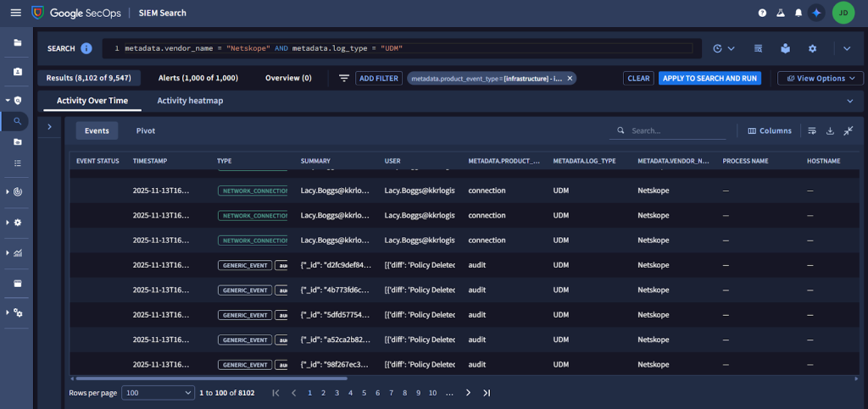Jump to last results page
The width and height of the screenshot is (868, 409).
coord(487,393)
